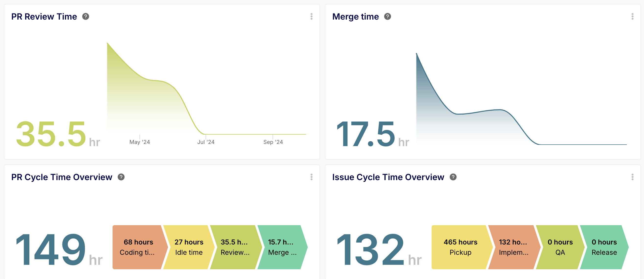Click help icon beside Merge time title
This screenshot has height=279, width=644.
(387, 16)
